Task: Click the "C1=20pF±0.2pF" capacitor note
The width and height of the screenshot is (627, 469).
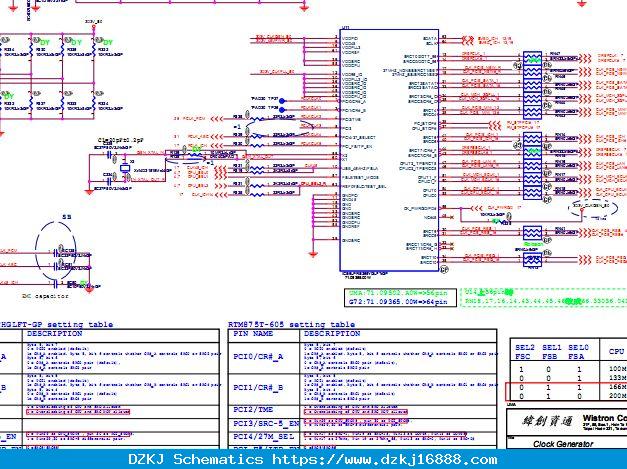Action: point(121,140)
